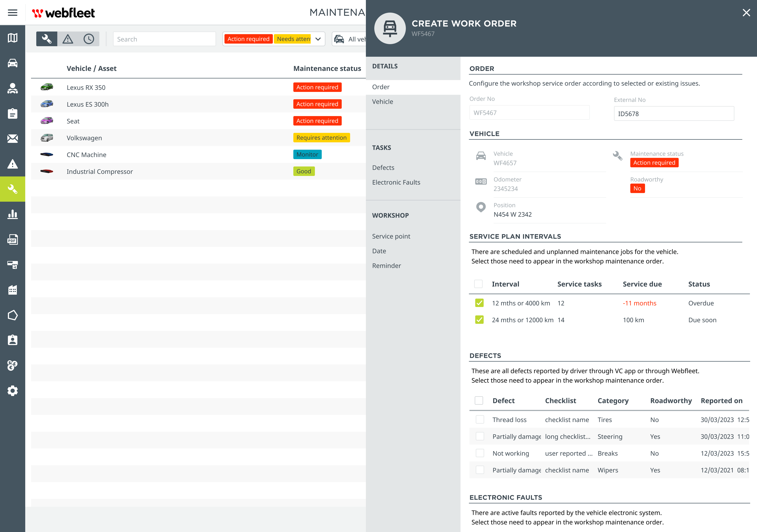Screen dimensions: 757x532
Task: Open the messages envelope icon
Action: pos(13,138)
